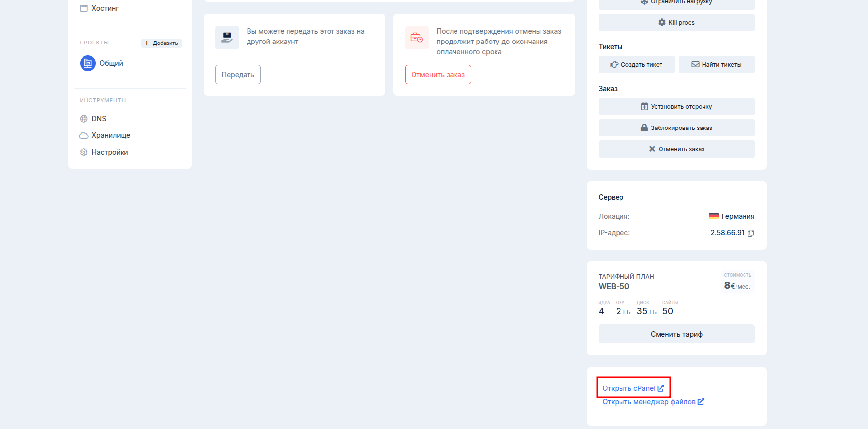
Task: Click Установить отсрочку button
Action: [676, 107]
